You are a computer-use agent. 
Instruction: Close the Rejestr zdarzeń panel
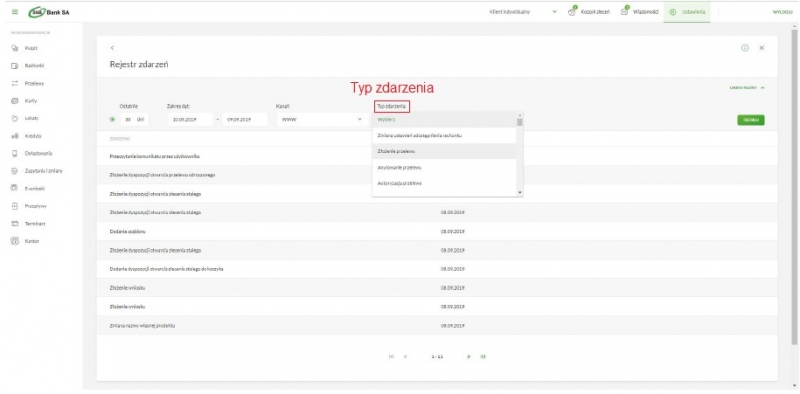762,48
